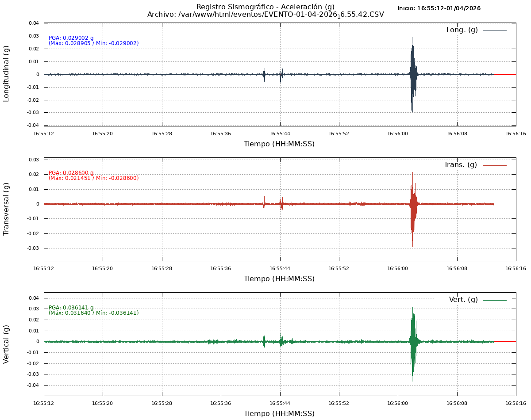Click 16:55:44 tick on the Longitudinal time axis
531x420 pixels.
click(x=280, y=134)
